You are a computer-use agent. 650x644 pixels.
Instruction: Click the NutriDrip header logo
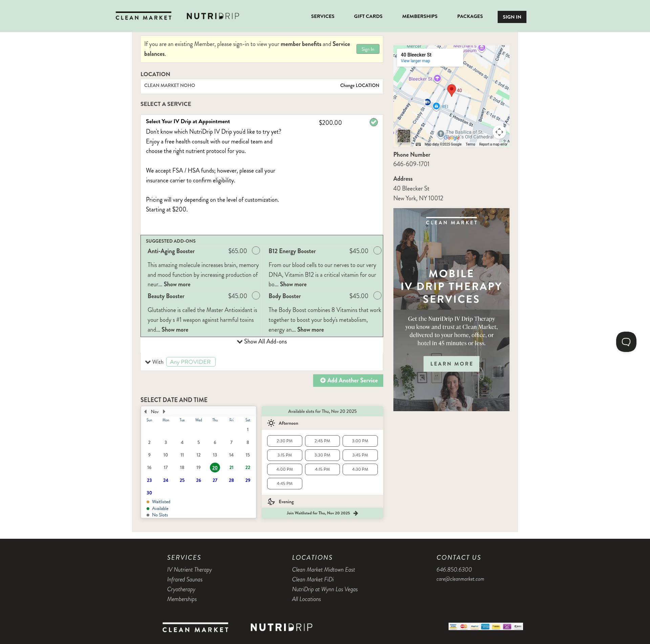(x=213, y=16)
